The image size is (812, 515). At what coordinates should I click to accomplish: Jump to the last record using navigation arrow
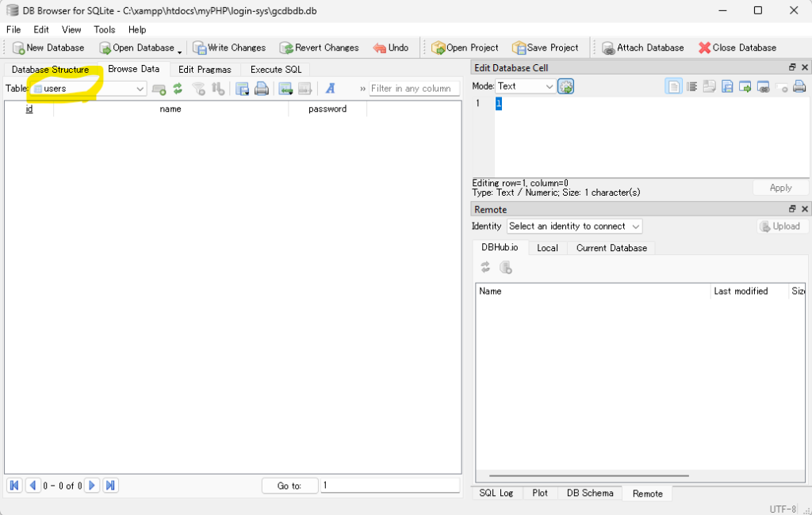110,486
